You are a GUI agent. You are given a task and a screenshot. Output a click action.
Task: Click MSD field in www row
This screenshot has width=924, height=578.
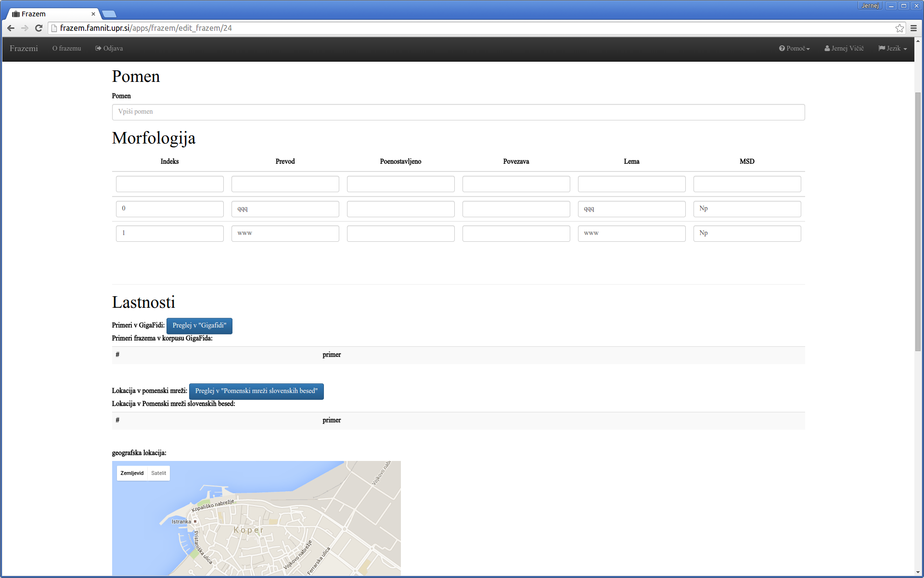[x=747, y=234]
